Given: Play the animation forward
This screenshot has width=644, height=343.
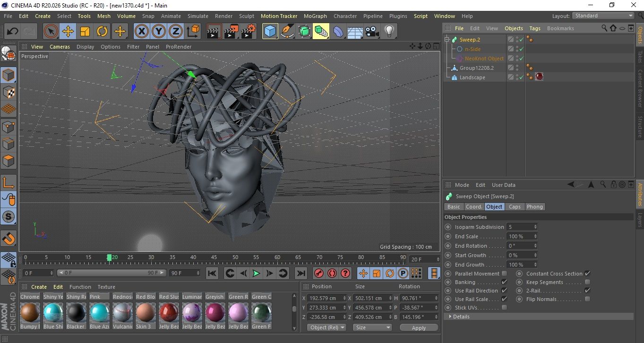Looking at the screenshot, I should (x=256, y=273).
